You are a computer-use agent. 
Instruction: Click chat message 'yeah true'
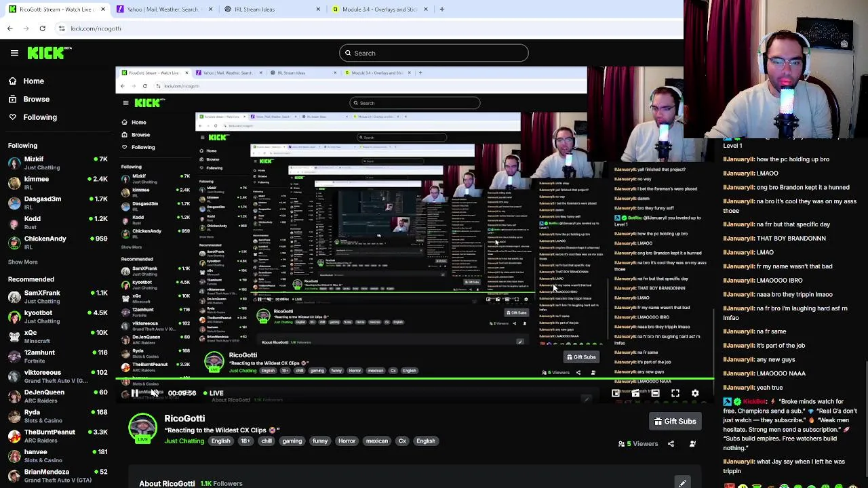[x=770, y=388]
